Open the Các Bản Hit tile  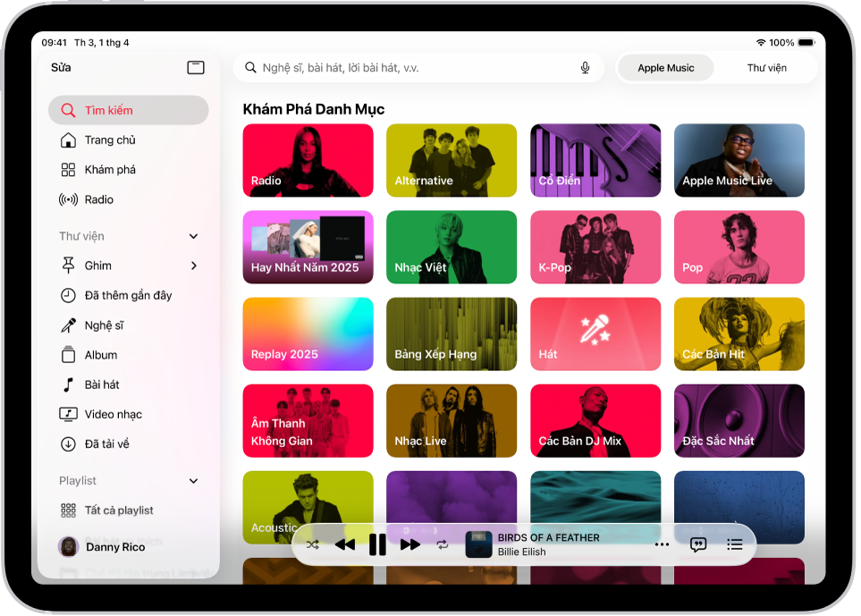[739, 333]
